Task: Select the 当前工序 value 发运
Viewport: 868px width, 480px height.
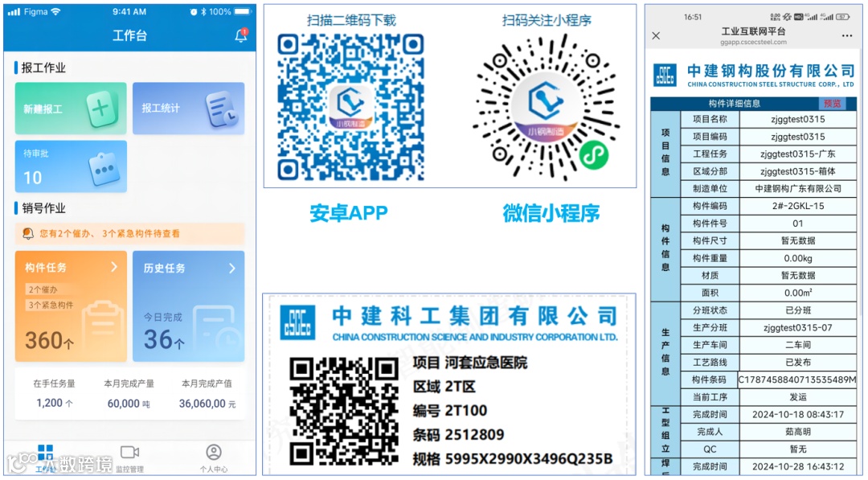Action: (798, 397)
